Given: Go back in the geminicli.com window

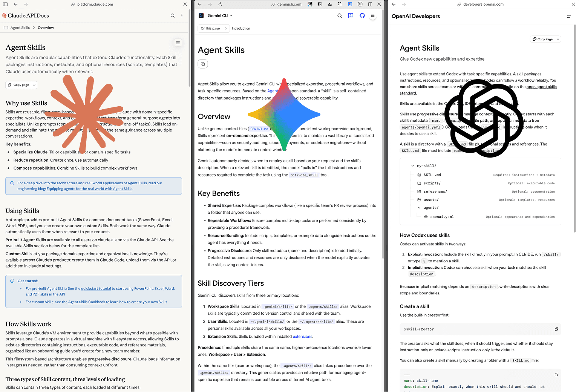Looking at the screenshot, I should click(200, 4).
